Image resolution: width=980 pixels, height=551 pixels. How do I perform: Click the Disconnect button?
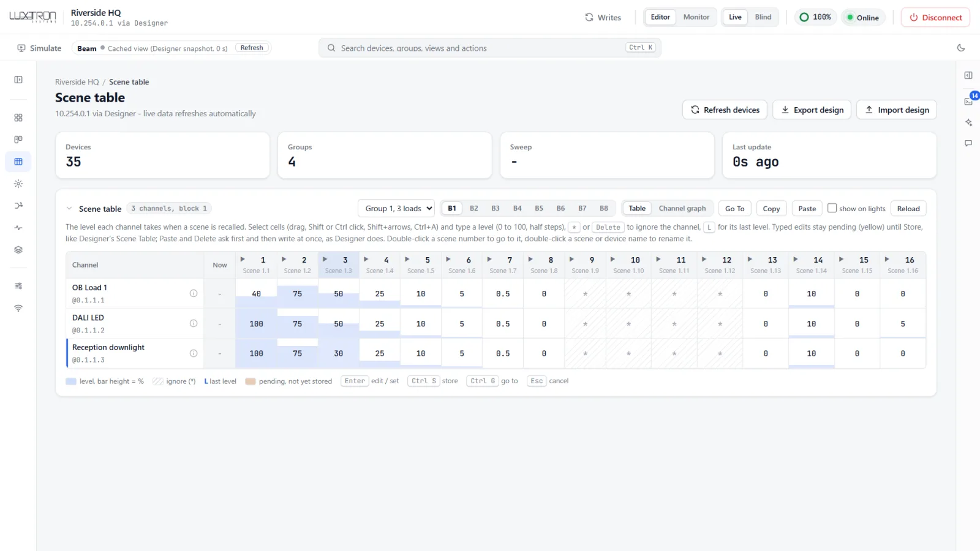point(936,17)
